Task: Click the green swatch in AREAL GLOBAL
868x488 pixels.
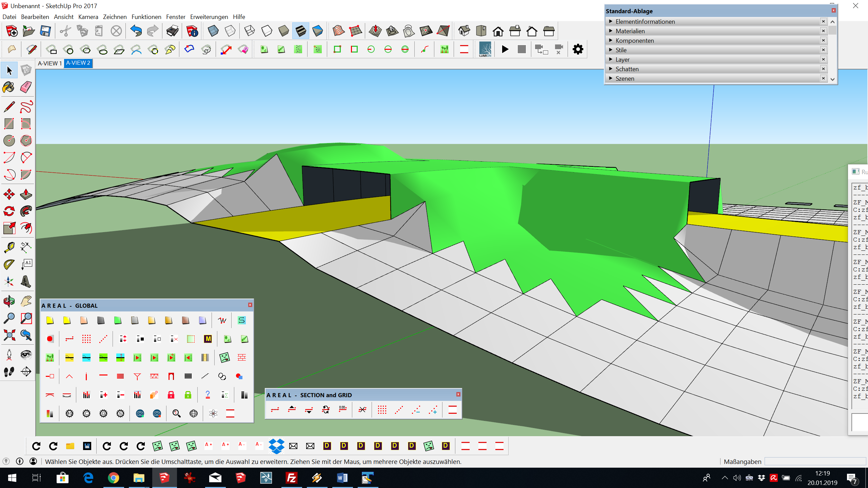Action: 118,320
